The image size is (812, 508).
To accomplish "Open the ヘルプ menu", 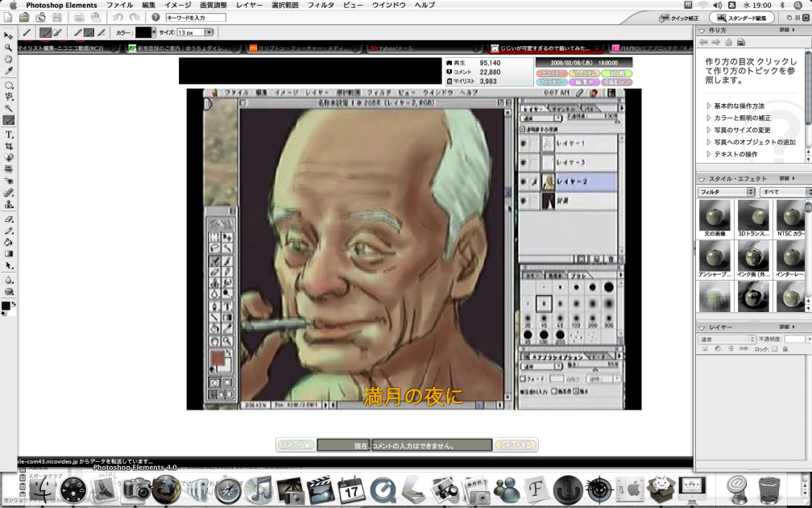I will [x=425, y=5].
